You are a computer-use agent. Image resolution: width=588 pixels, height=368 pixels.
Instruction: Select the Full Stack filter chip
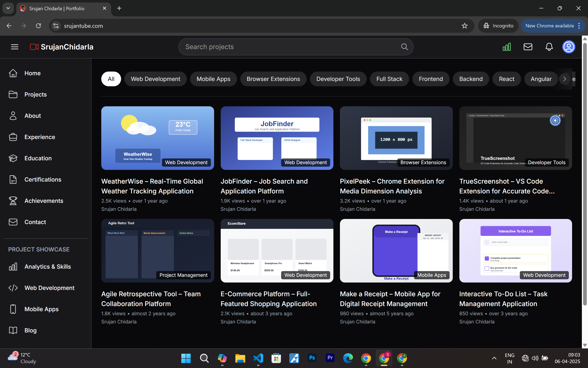tap(389, 79)
